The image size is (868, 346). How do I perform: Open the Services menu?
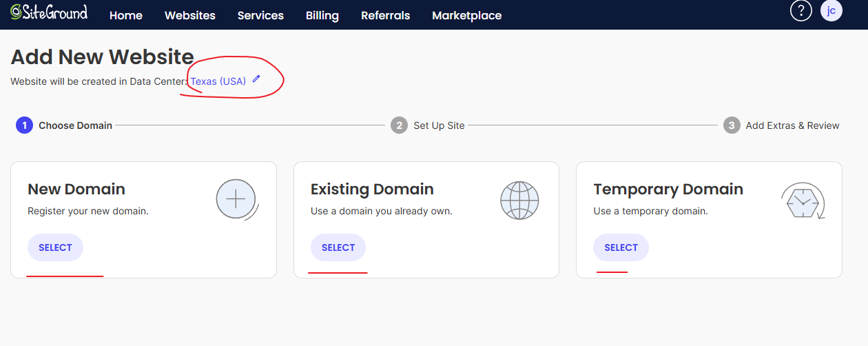[260, 15]
